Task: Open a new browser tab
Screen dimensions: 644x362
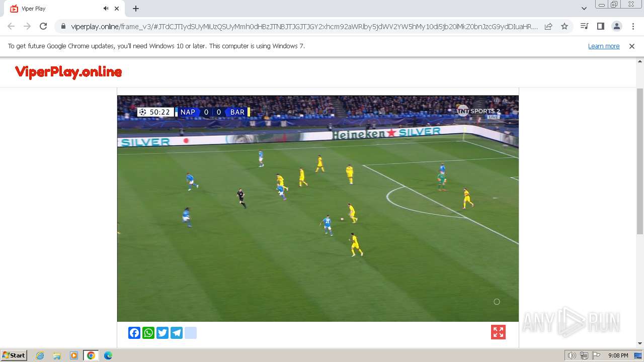Action: click(136, 9)
